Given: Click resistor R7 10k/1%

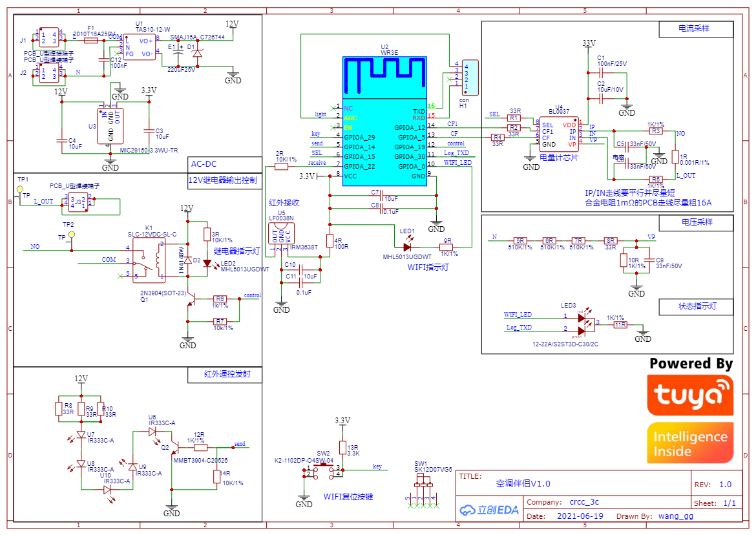Looking at the screenshot, I should (x=220, y=321).
